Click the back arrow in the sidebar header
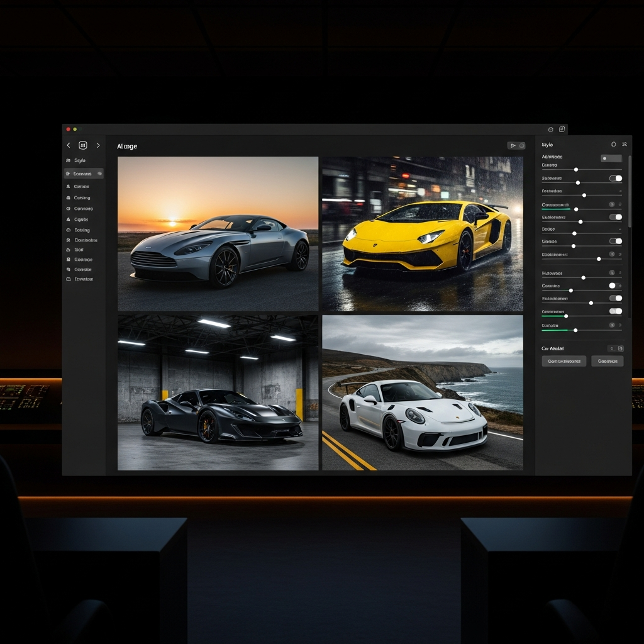Screen dimensions: 644x644 click(69, 145)
